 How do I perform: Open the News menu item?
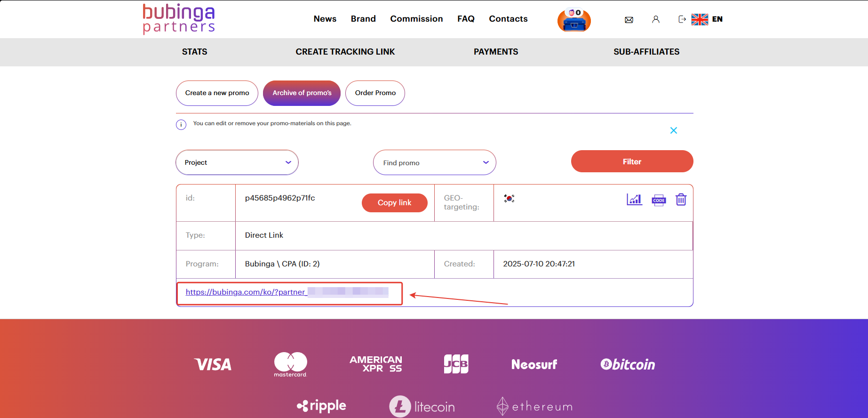point(325,19)
